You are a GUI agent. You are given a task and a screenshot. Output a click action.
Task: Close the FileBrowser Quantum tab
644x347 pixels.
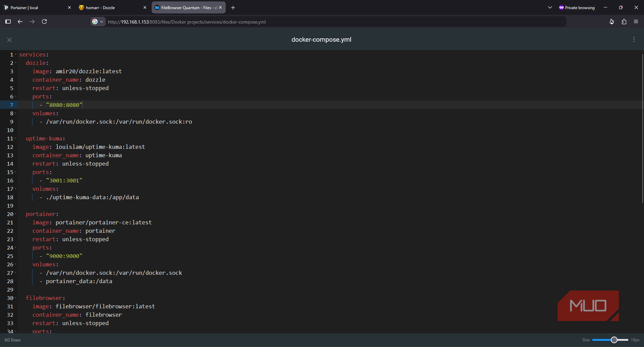[221, 7]
